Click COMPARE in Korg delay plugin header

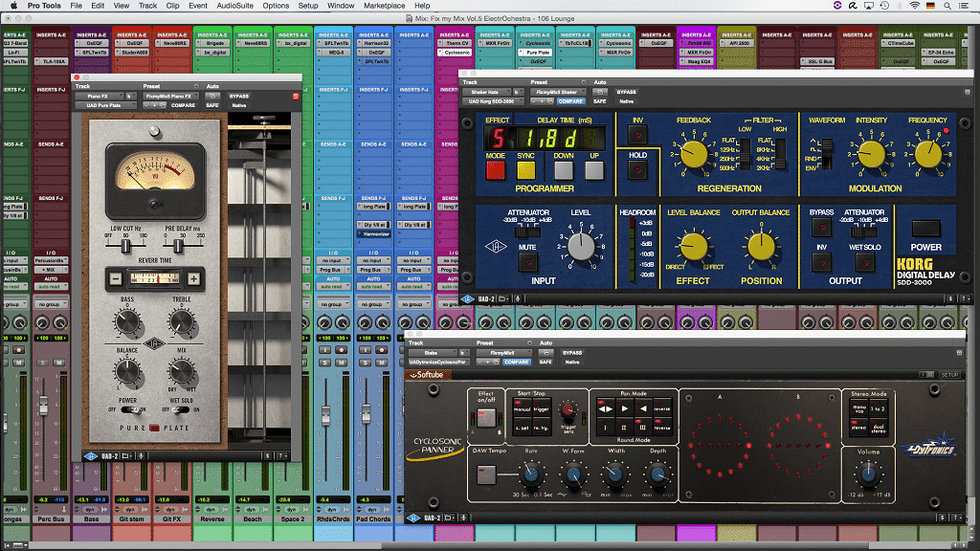pyautogui.click(x=570, y=101)
